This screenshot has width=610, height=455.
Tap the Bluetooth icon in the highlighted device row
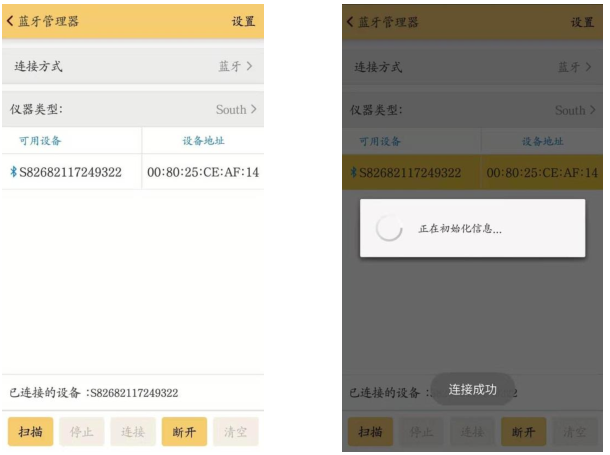(353, 172)
